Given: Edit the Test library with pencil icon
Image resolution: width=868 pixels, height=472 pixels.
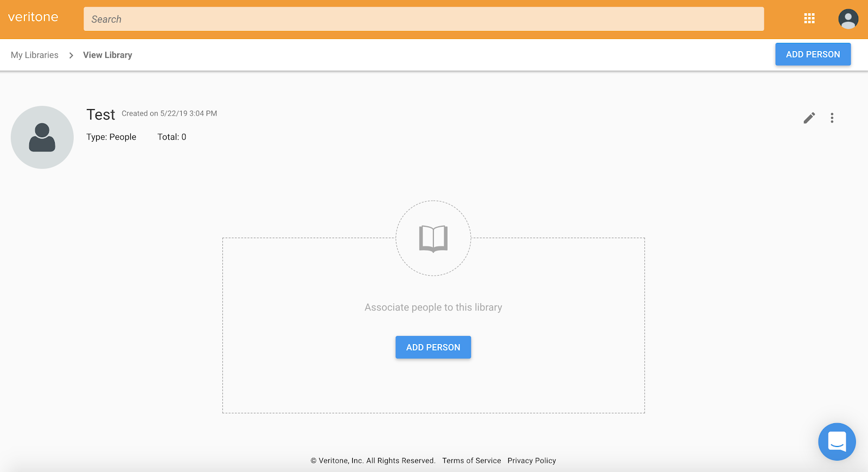Looking at the screenshot, I should [809, 118].
